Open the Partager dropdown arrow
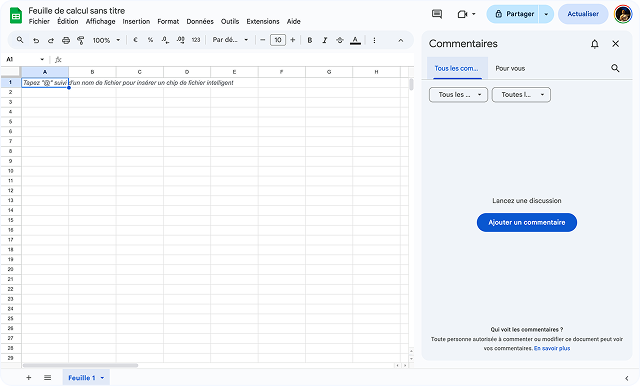This screenshot has width=640, height=386. pos(546,14)
